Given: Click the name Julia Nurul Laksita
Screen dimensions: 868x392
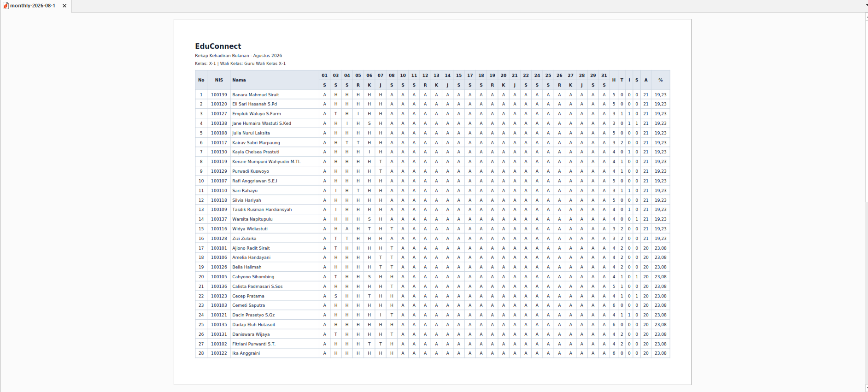Looking at the screenshot, I should click(x=251, y=133).
